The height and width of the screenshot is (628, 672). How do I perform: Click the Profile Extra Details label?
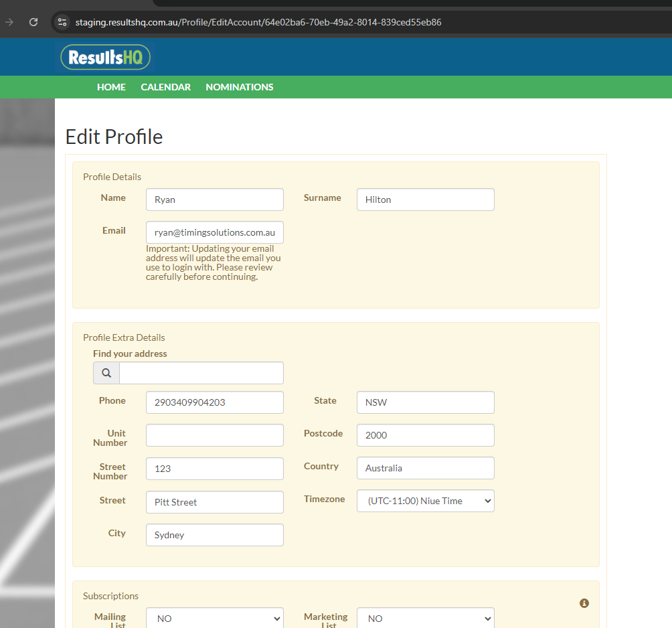pos(124,338)
